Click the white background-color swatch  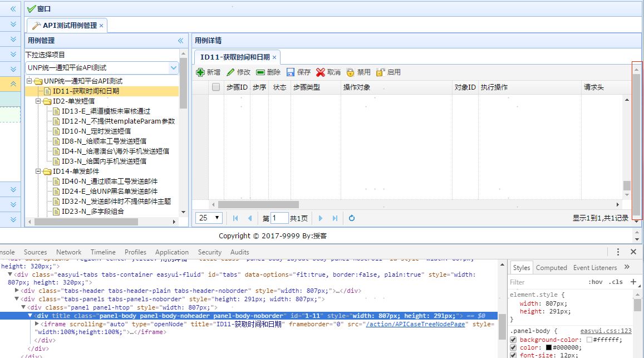tap(589, 340)
